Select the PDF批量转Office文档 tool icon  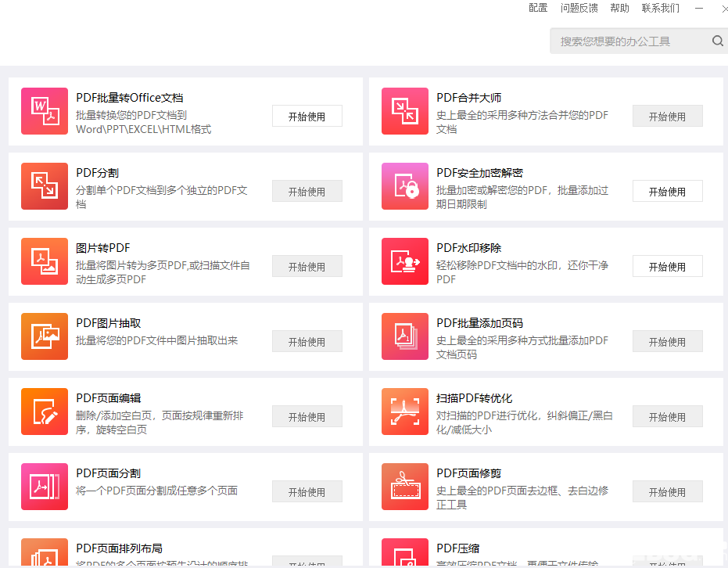tap(45, 111)
